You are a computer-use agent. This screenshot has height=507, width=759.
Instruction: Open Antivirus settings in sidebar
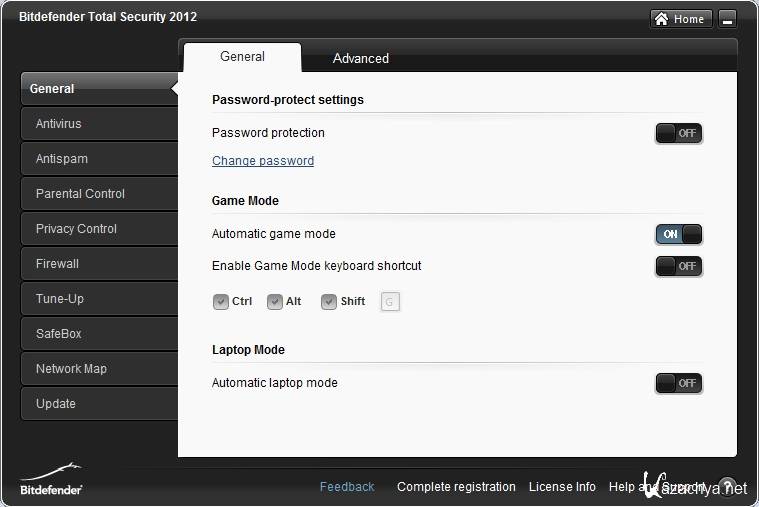click(x=59, y=124)
